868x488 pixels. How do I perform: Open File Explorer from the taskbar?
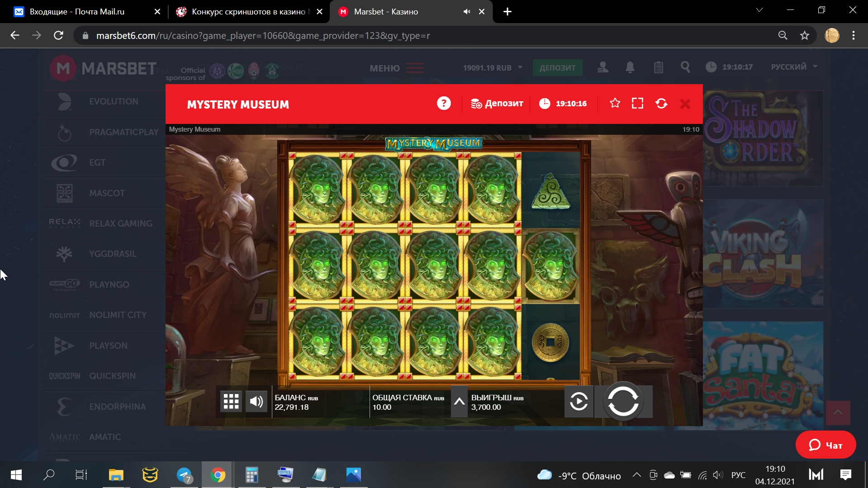pyautogui.click(x=116, y=475)
